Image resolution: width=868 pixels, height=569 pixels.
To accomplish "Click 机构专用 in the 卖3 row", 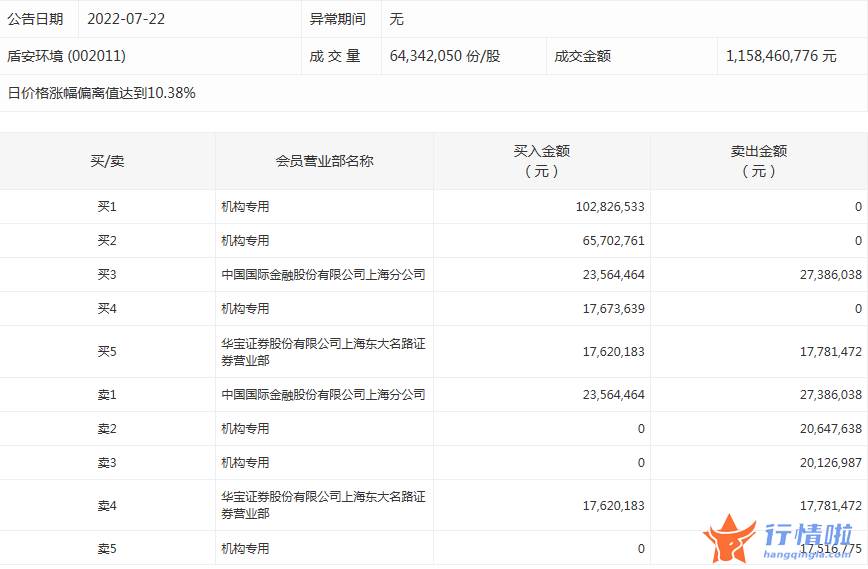I will 245,463.
